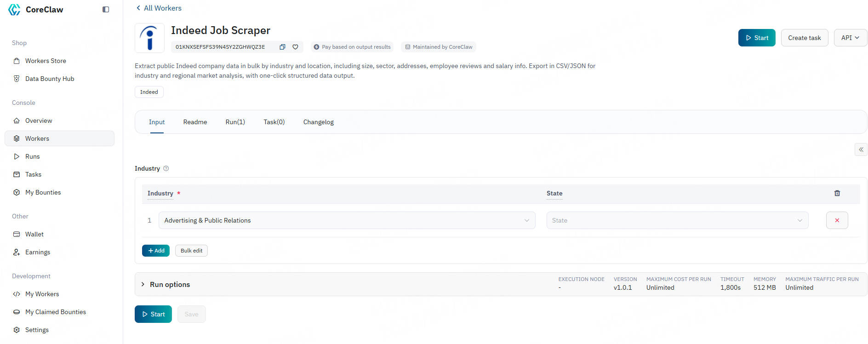Screen dimensions: 868x344
Task: Favorite the worker with heart icon
Action: click(x=295, y=47)
